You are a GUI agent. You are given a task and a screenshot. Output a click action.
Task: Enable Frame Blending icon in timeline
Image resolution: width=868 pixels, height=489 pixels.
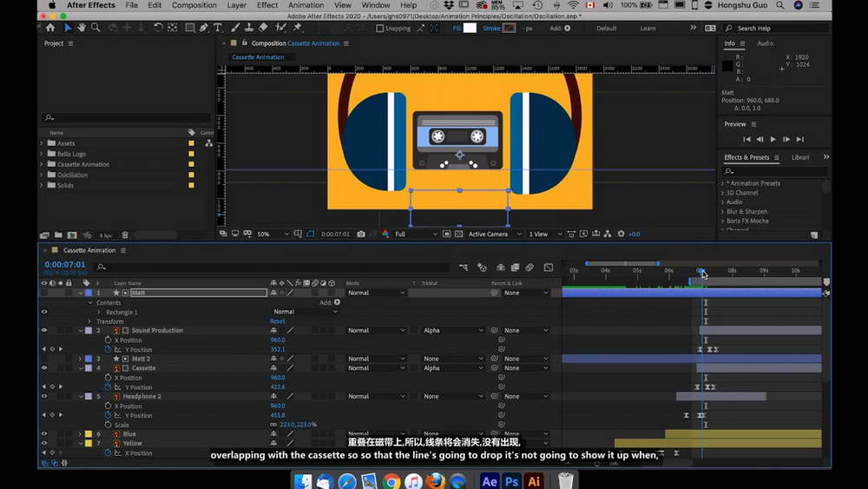point(515,268)
